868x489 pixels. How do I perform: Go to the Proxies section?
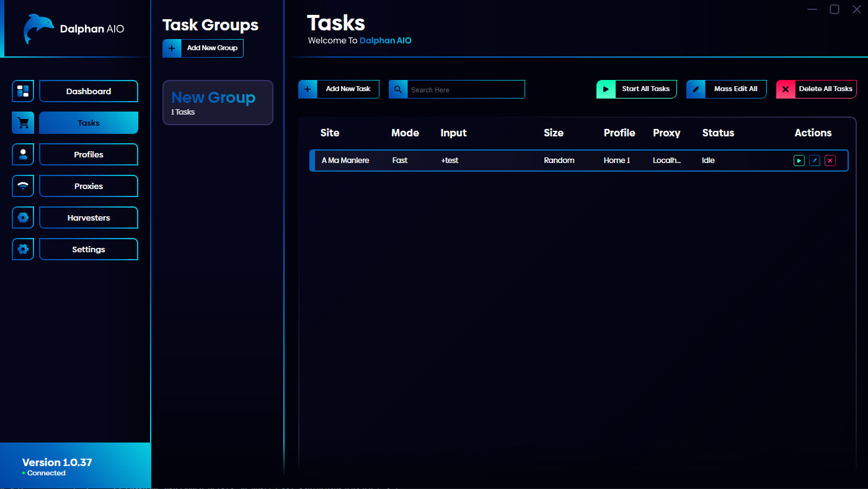89,186
